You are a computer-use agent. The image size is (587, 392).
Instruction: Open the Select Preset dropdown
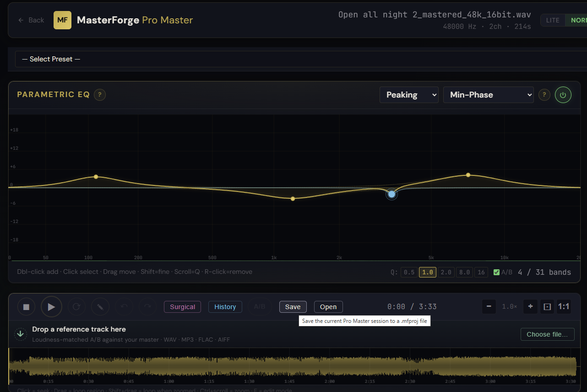[x=301, y=59]
